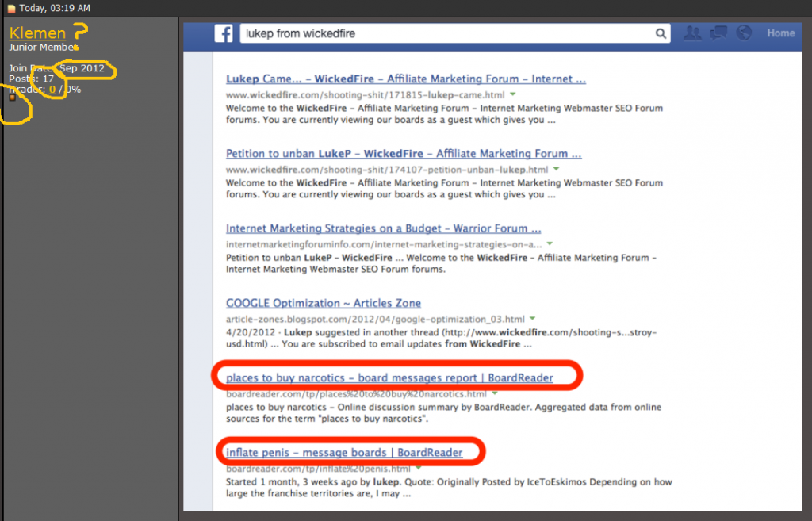Expand dropdown arrow after places-to-buy-narcotics URL

pyautogui.click(x=495, y=393)
